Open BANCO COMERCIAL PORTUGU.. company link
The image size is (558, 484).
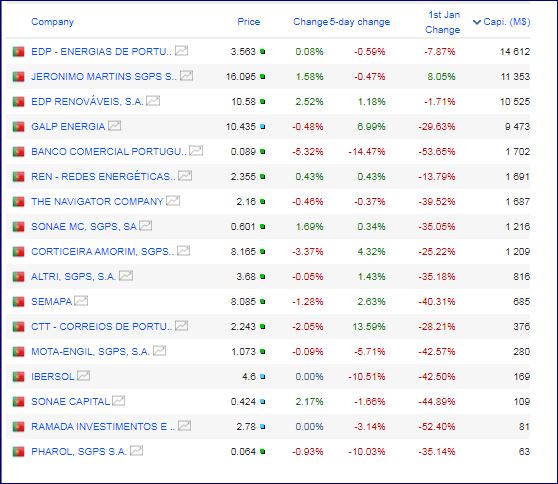(x=109, y=152)
